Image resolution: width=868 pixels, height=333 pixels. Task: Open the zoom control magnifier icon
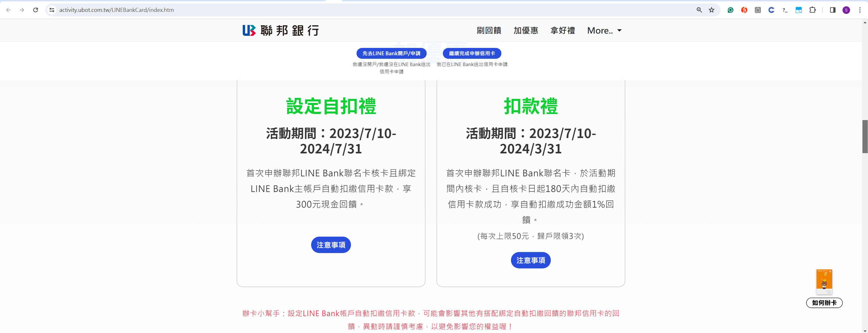pyautogui.click(x=699, y=10)
